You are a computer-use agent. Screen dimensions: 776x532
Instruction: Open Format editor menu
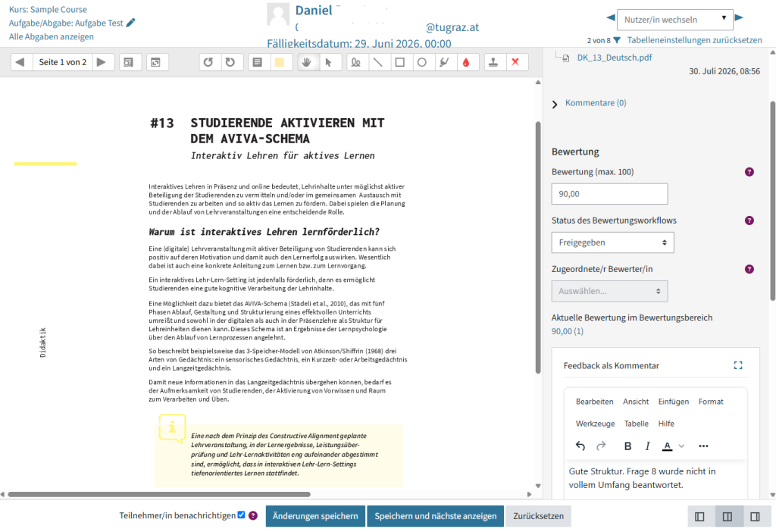[711, 402]
